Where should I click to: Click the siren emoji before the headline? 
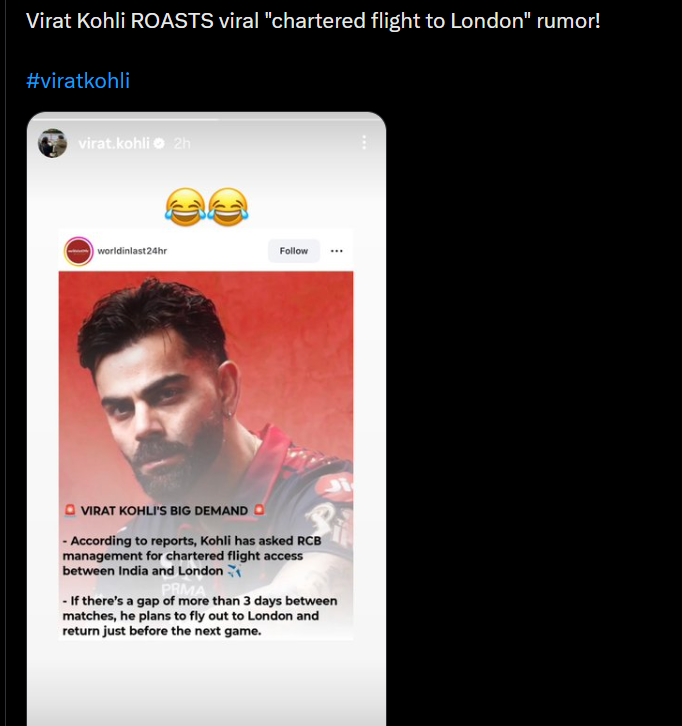(x=70, y=511)
